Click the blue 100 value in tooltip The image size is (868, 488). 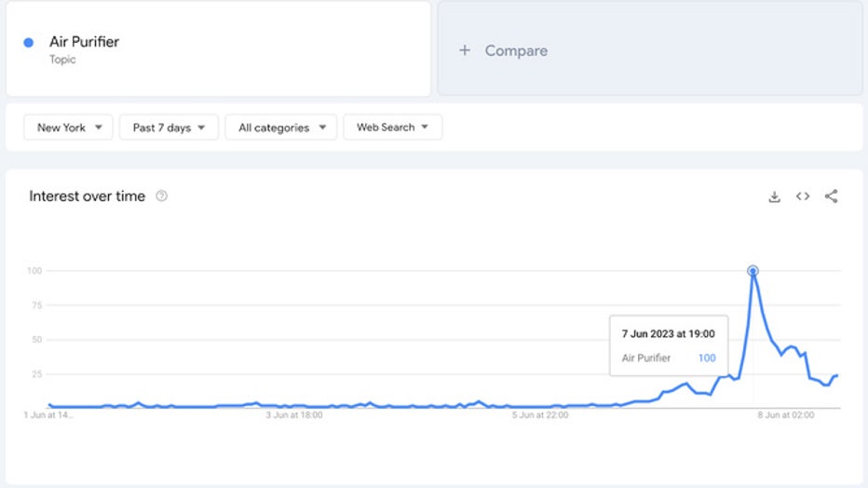click(x=706, y=358)
